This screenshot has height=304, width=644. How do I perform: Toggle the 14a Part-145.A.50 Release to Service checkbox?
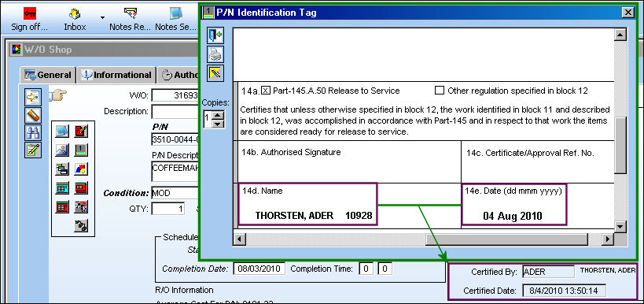pyautogui.click(x=266, y=91)
